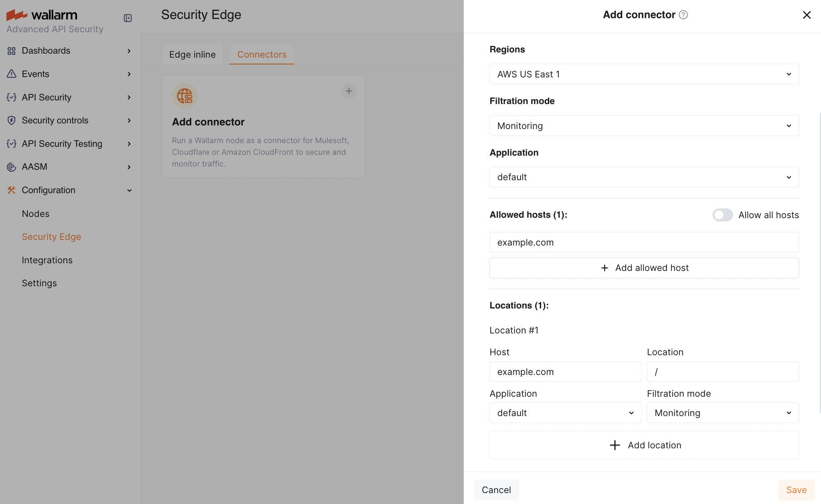The width and height of the screenshot is (821, 504).
Task: Click the Location path input field
Action: (723, 372)
